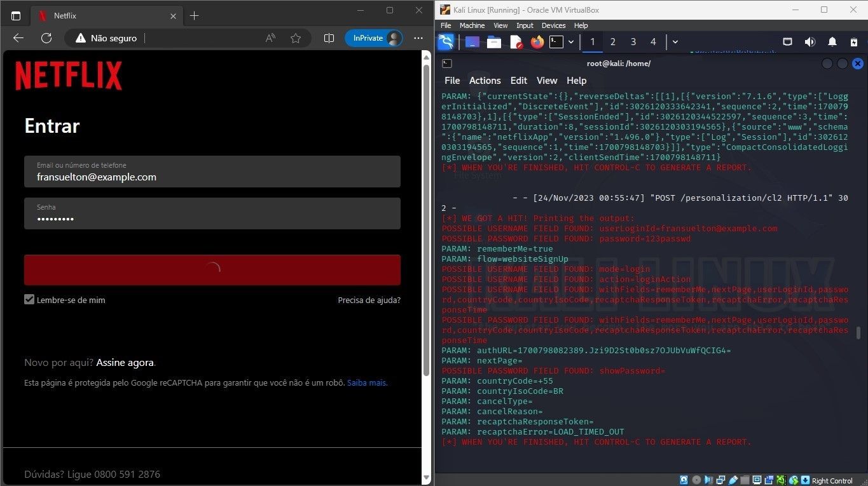Go back in the Edge browser
This screenshot has height=486, width=868.
[x=18, y=38]
